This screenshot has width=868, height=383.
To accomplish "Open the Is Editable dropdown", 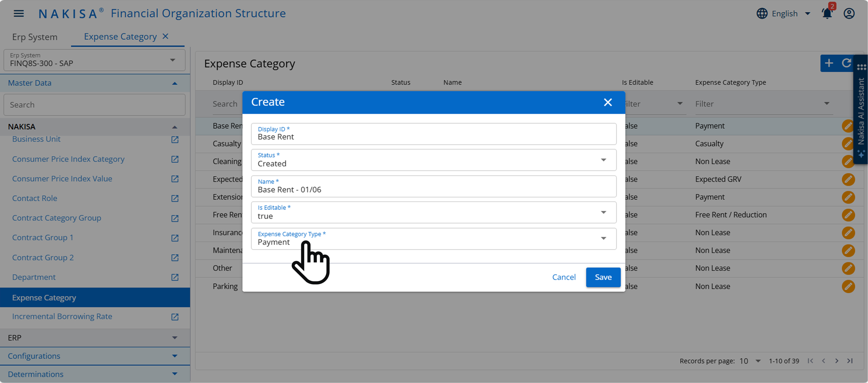I will [x=603, y=212].
